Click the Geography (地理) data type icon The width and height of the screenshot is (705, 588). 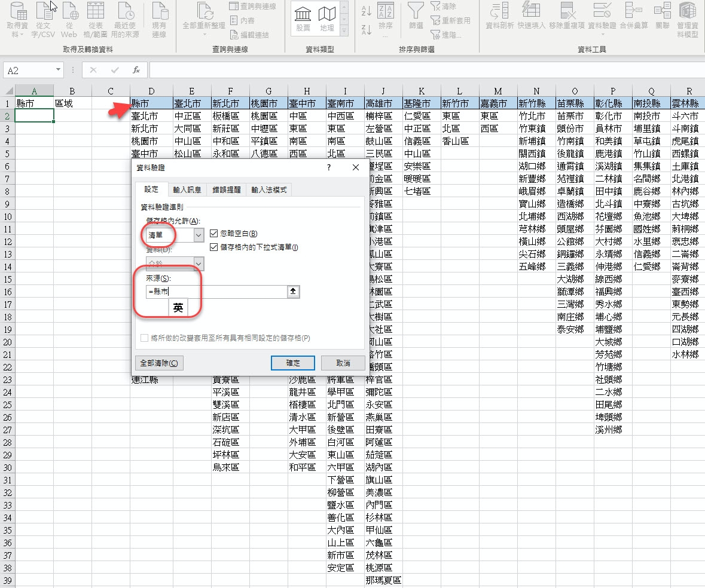(x=327, y=14)
